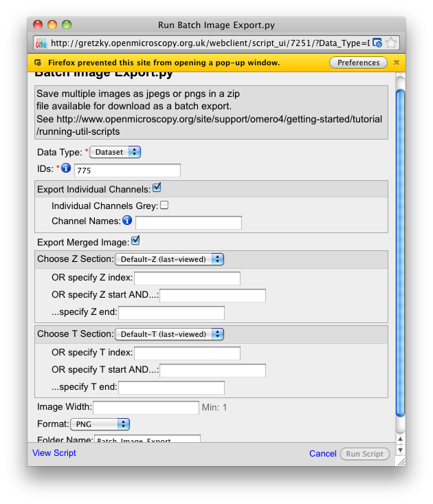The image size is (433, 504).
Task: Click the yellow minimize window button
Action: click(x=52, y=25)
